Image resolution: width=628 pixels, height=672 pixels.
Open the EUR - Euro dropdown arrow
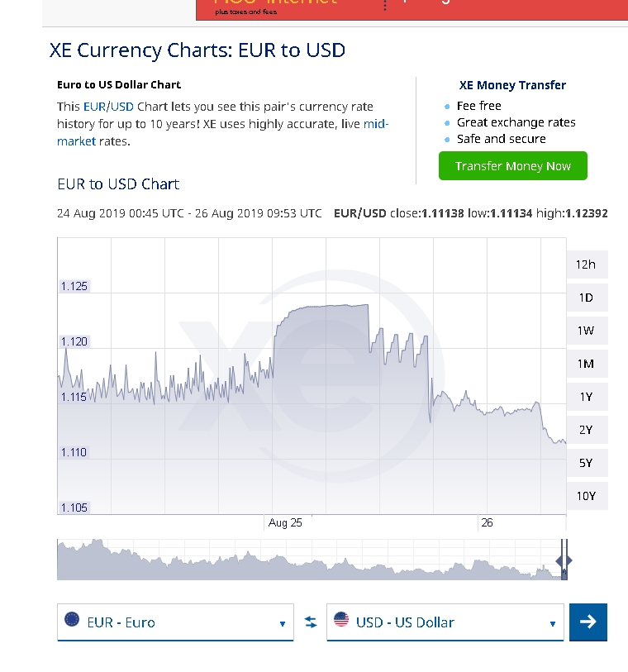(x=283, y=623)
